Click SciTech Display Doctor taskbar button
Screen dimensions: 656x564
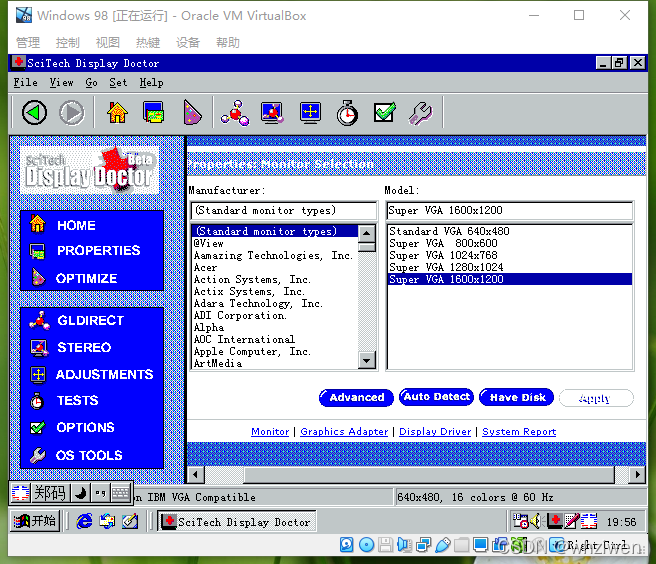tap(237, 522)
